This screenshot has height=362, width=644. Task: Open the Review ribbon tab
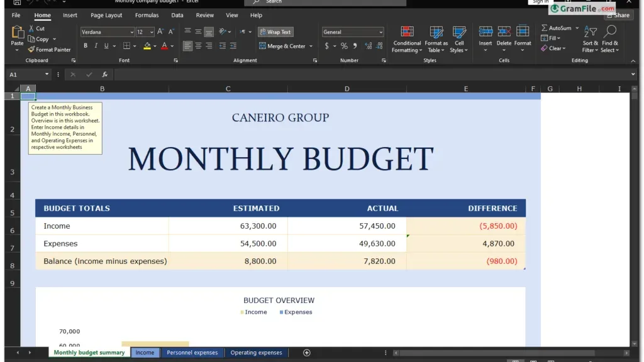coord(204,15)
